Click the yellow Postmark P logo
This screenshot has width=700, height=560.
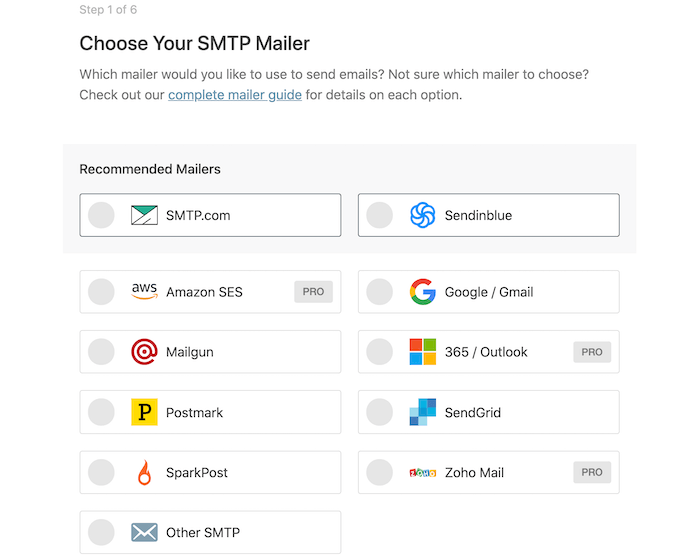click(144, 412)
